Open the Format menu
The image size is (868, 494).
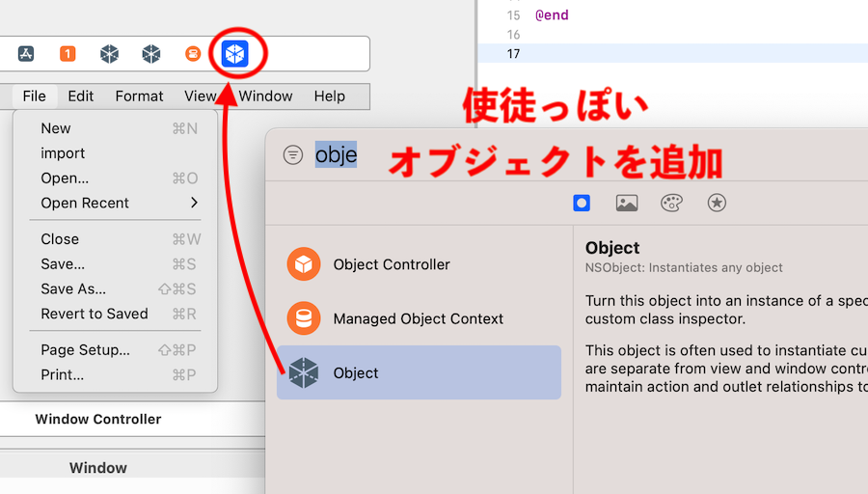(x=139, y=96)
